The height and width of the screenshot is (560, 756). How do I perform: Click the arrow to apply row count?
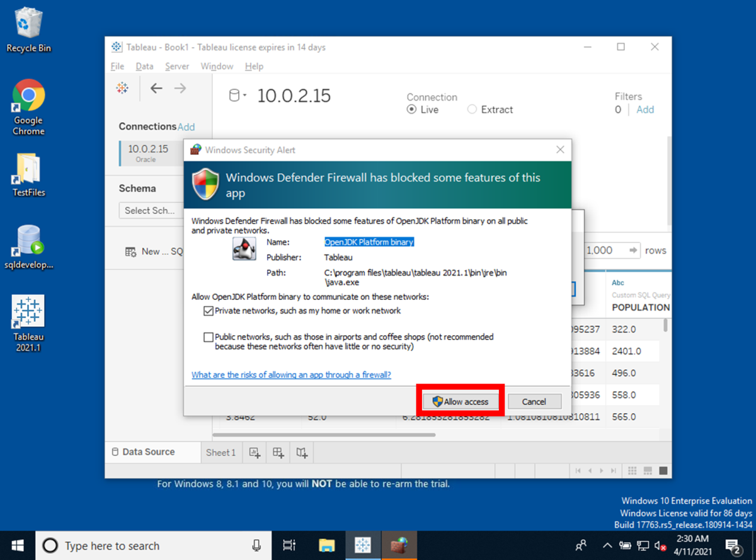(633, 250)
